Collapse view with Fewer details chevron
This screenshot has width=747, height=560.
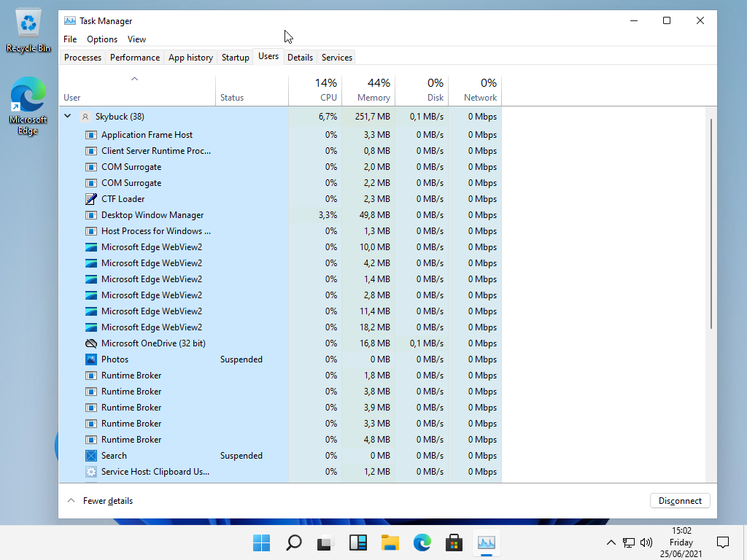[71, 501]
